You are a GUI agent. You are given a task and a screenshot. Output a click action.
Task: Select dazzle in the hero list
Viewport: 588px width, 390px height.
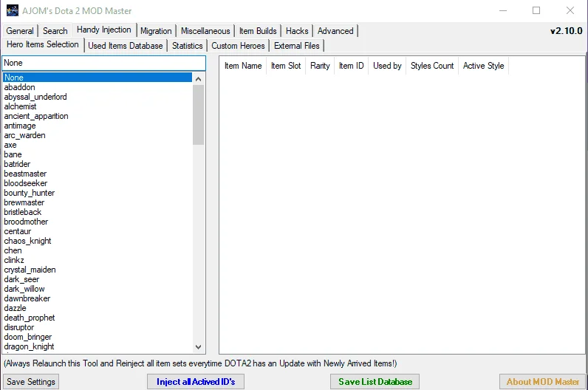click(x=98, y=308)
